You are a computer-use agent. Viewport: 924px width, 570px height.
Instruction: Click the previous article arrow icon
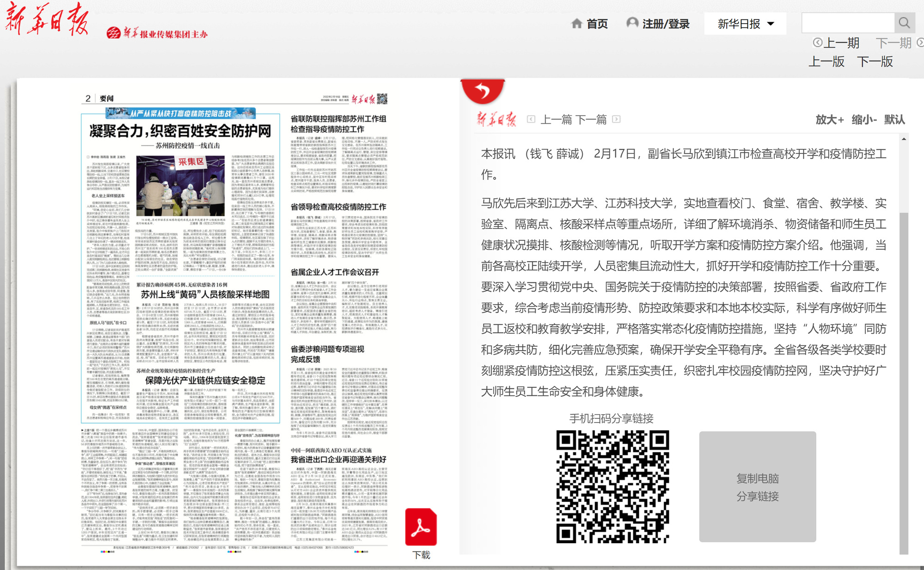tap(531, 119)
